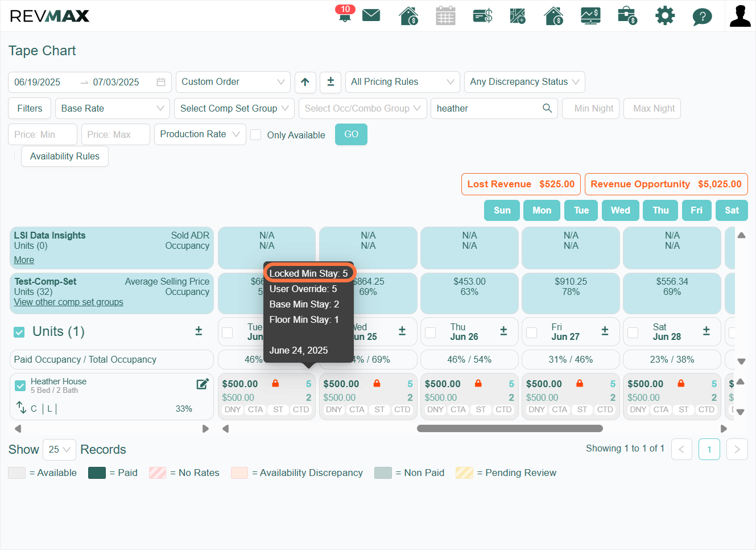
Task: Click the More link under LSI Data Insights
Action: point(24,260)
